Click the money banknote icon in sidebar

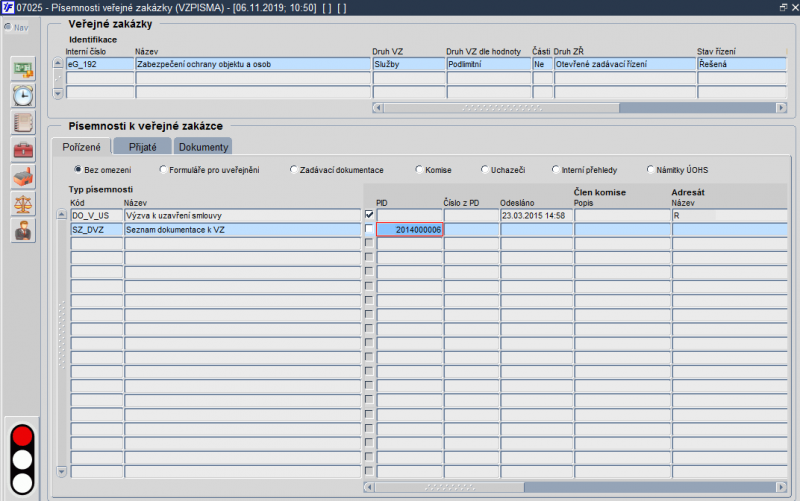(23, 69)
